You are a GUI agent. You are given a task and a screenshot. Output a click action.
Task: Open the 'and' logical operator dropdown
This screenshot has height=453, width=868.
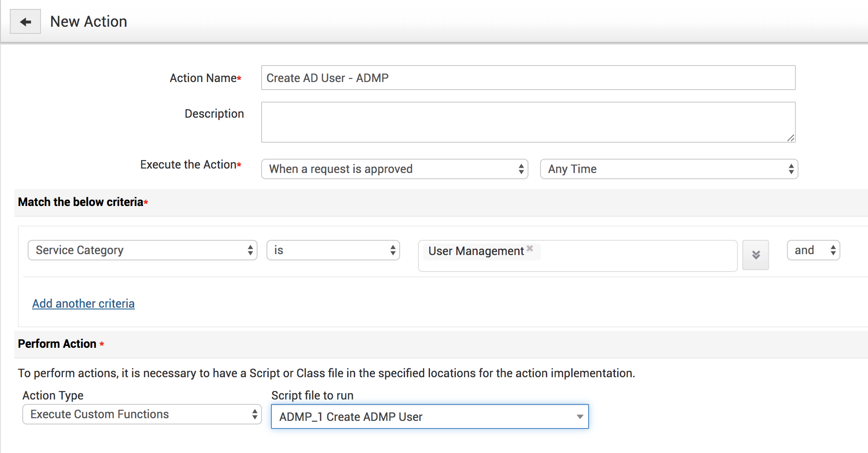pos(813,250)
